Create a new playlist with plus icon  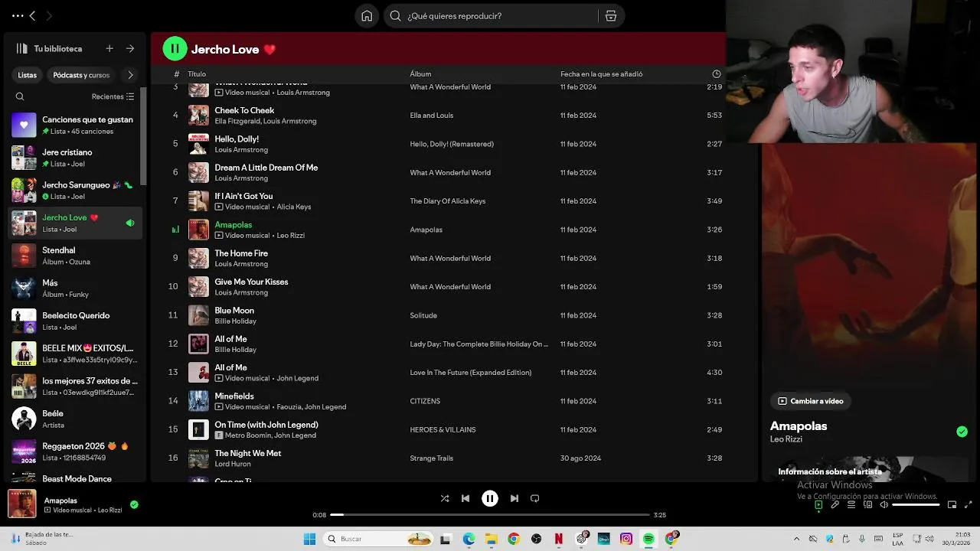pyautogui.click(x=109, y=48)
